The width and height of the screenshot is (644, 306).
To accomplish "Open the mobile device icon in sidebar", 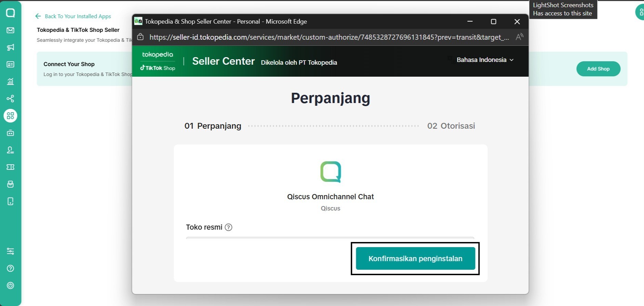I will (11, 201).
